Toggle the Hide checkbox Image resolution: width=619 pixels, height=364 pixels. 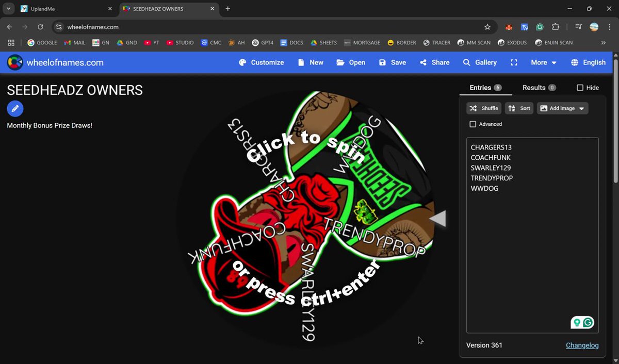(x=580, y=88)
